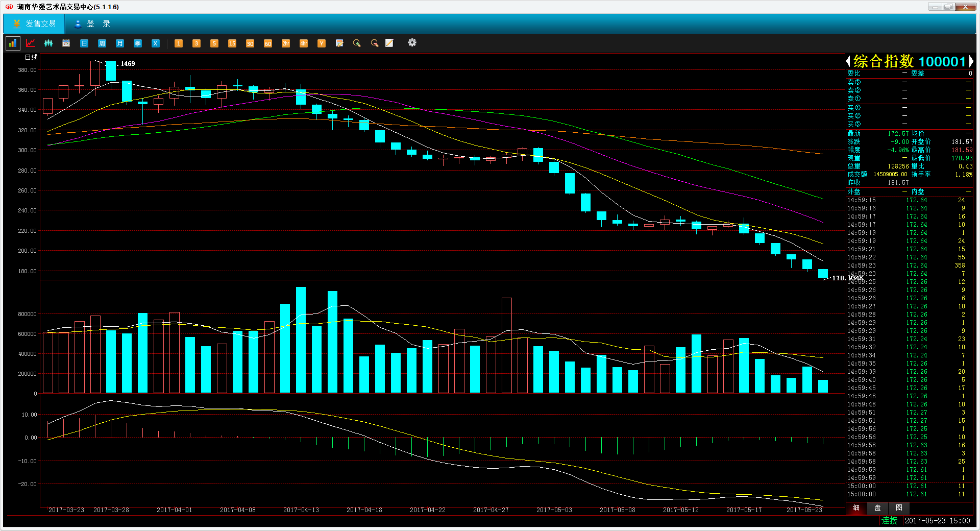
Task: Select the quarterly (季) period icon
Action: 138,43
